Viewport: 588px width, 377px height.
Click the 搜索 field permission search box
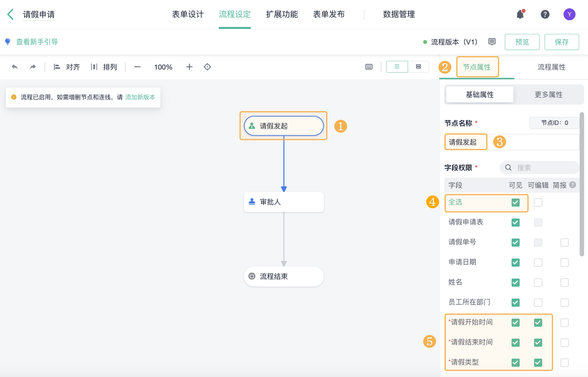[x=539, y=168]
